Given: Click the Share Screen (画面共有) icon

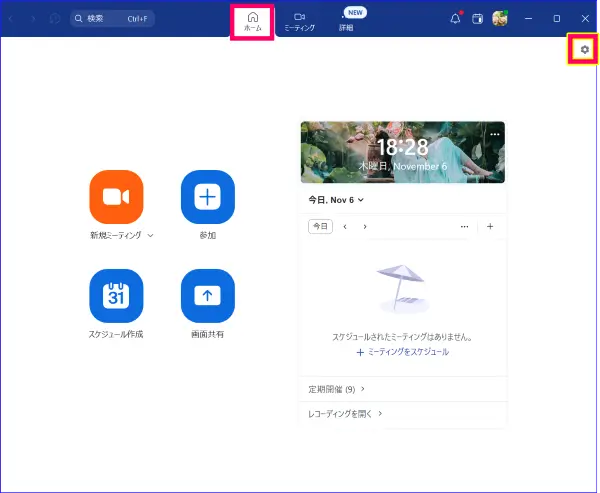Looking at the screenshot, I should click(207, 296).
